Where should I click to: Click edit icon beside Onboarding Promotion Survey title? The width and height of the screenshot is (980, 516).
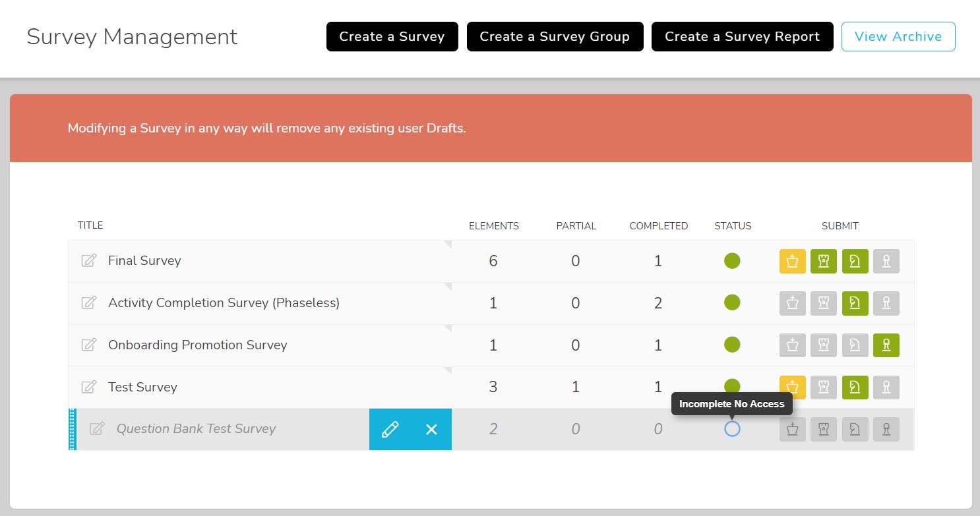tap(89, 345)
